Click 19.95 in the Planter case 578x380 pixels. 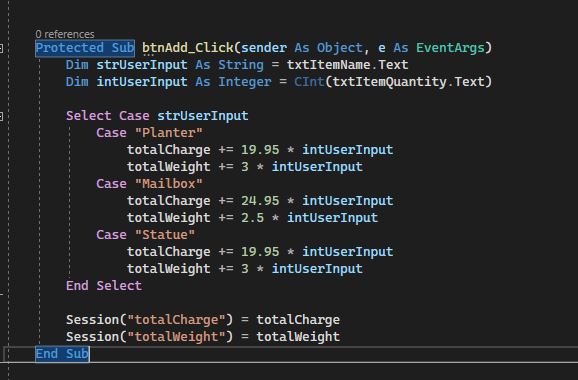coord(260,150)
